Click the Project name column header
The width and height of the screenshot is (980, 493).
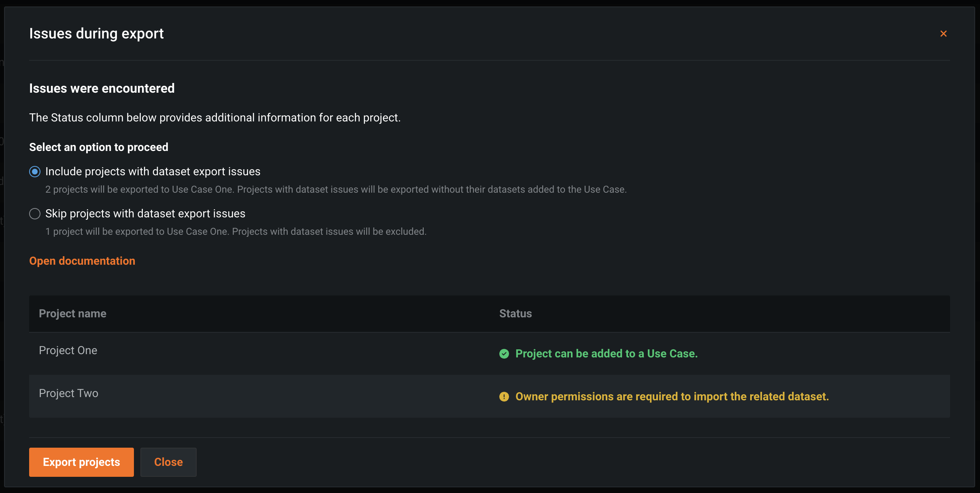pyautogui.click(x=72, y=314)
